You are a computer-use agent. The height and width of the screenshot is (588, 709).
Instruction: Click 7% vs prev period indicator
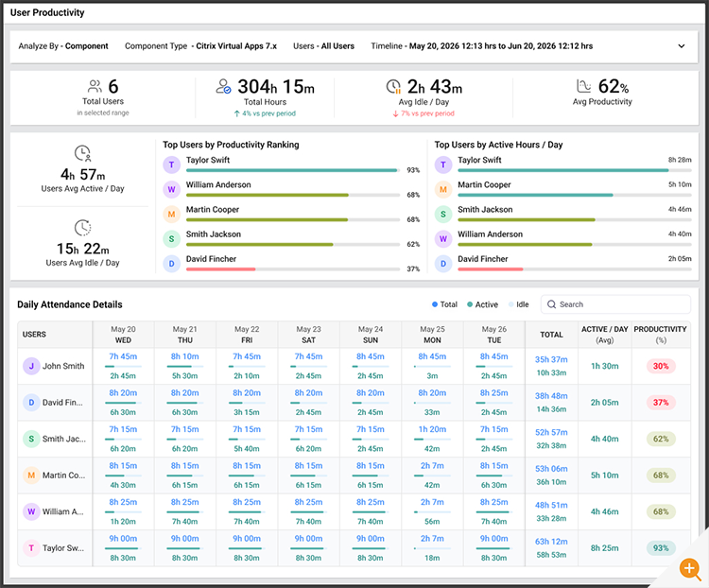tap(424, 113)
